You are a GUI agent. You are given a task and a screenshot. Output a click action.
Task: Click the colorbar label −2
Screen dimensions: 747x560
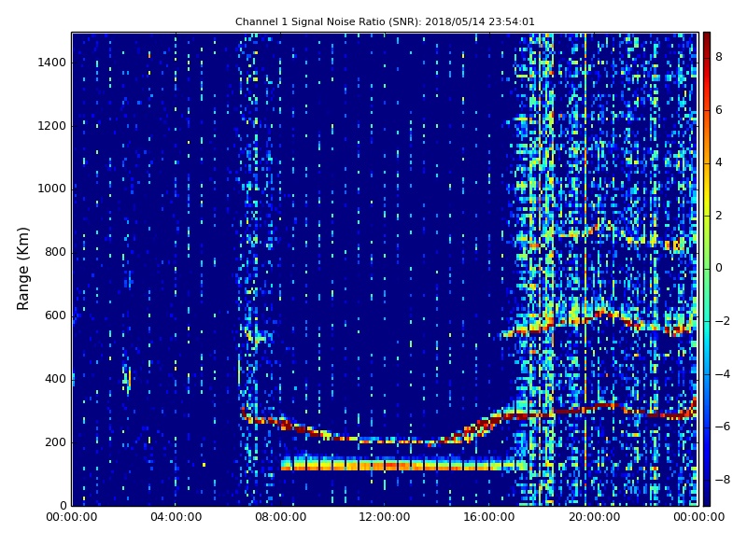(x=723, y=321)
